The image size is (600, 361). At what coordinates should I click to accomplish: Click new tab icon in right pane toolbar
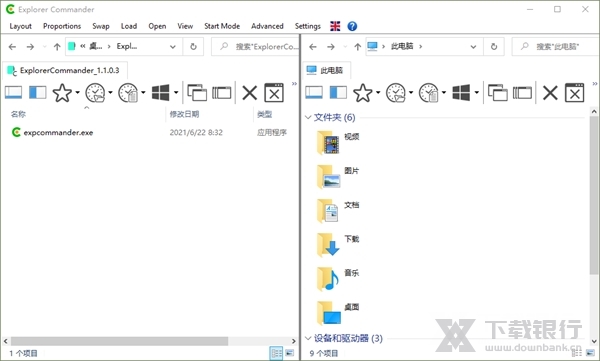pyautogui.click(x=522, y=93)
